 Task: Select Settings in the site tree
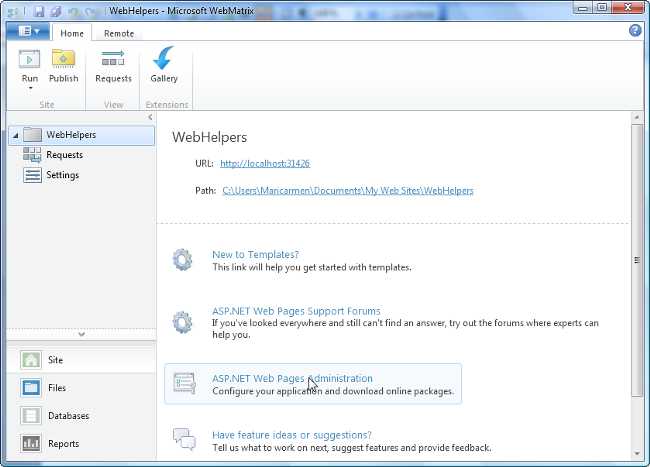pos(62,176)
